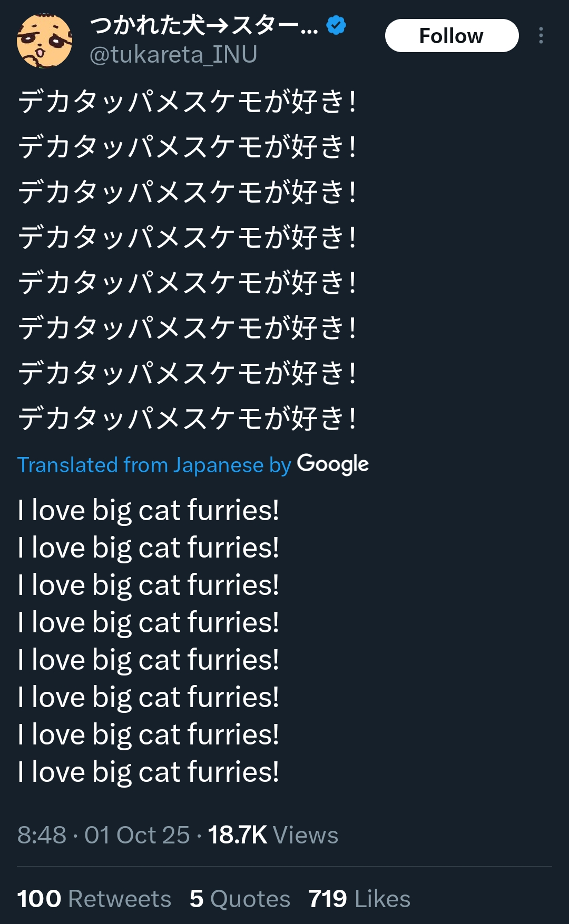The width and height of the screenshot is (569, 924).
Task: Tap the 8:48 post timestamp
Action: click(x=42, y=835)
